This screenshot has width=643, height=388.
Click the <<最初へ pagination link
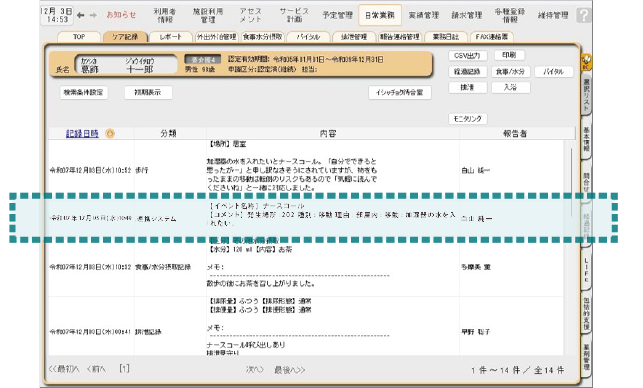(64, 369)
